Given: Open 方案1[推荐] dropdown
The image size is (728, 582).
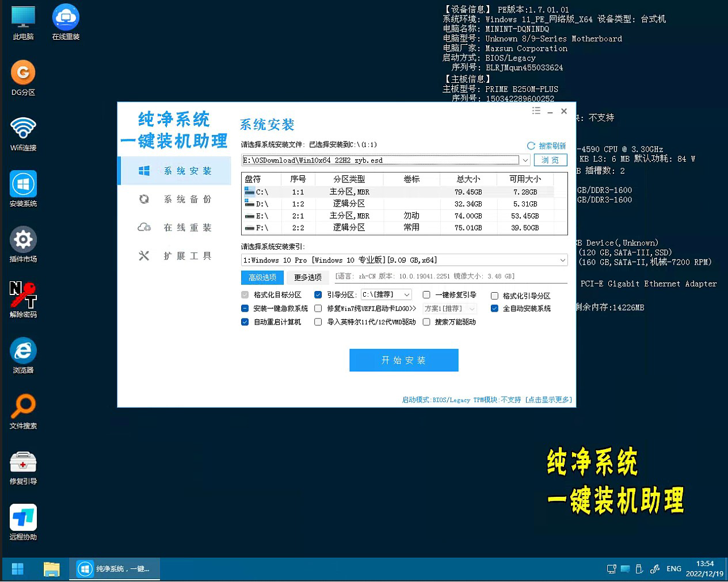Looking at the screenshot, I should [449, 308].
